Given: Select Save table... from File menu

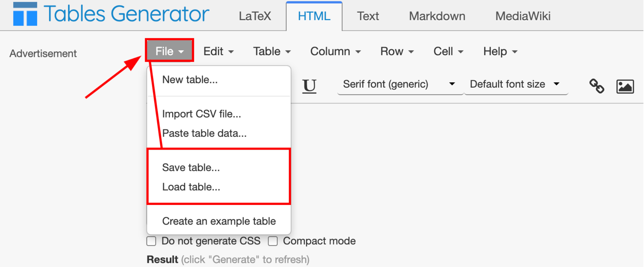Looking at the screenshot, I should coord(191,168).
